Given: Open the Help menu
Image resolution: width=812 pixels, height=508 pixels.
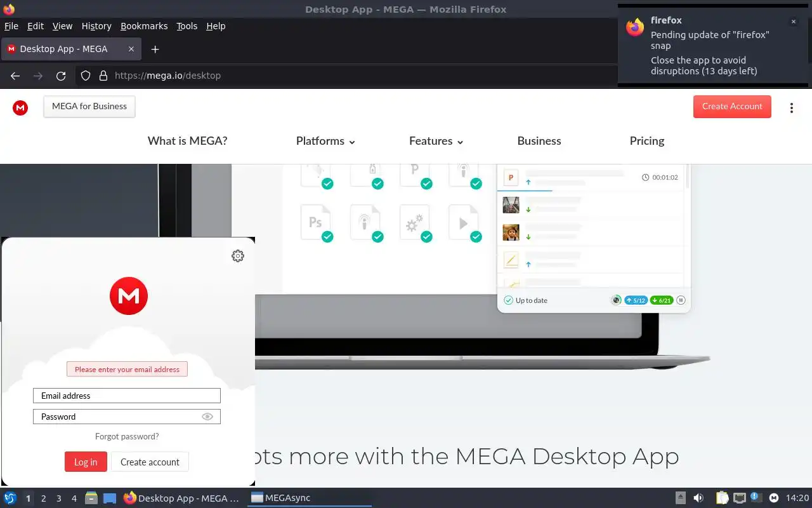Looking at the screenshot, I should pyautogui.click(x=216, y=26).
